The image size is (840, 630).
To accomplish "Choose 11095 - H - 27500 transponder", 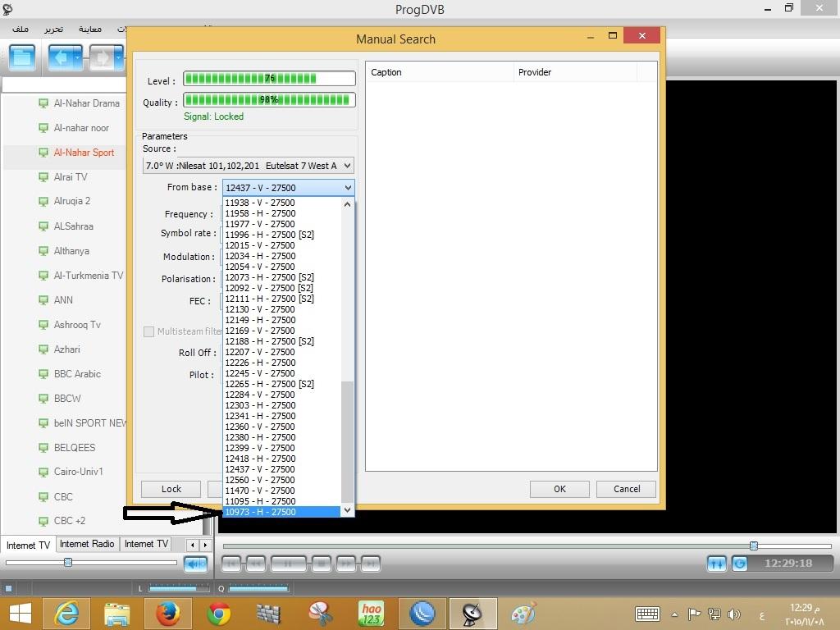I will point(282,501).
